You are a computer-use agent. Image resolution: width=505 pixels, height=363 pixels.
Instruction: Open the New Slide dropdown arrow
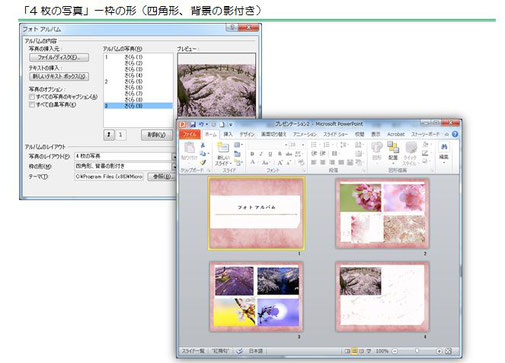click(x=231, y=163)
